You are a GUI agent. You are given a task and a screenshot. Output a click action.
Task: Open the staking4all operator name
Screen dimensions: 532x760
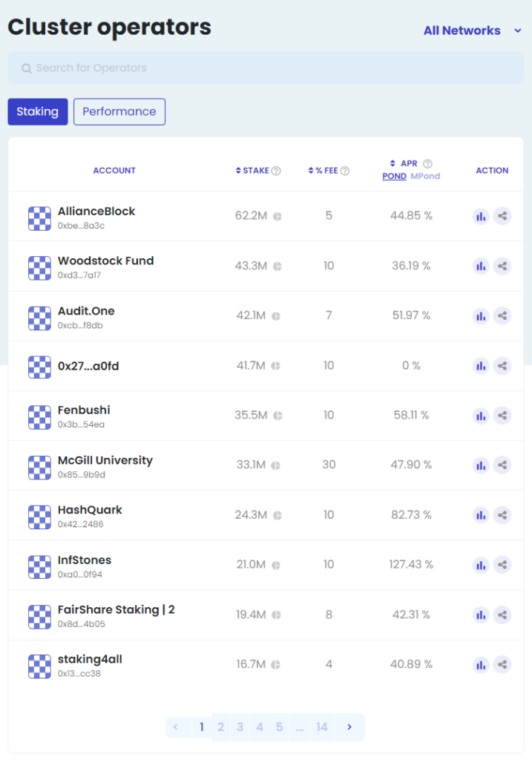tap(90, 660)
